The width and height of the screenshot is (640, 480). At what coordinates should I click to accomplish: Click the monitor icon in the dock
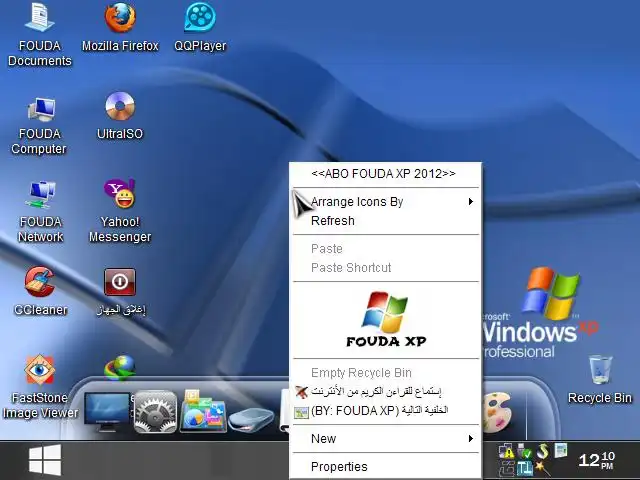pyautogui.click(x=107, y=411)
